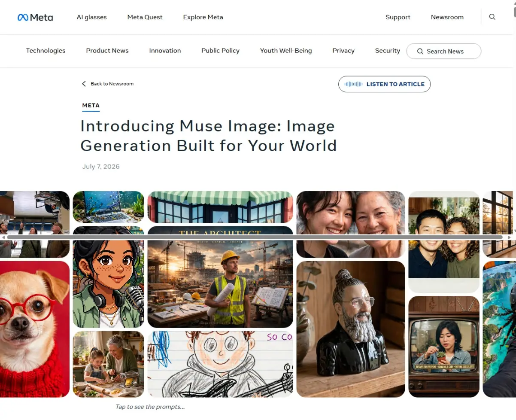Click the Meta logo
The width and height of the screenshot is (516, 420).
35,17
